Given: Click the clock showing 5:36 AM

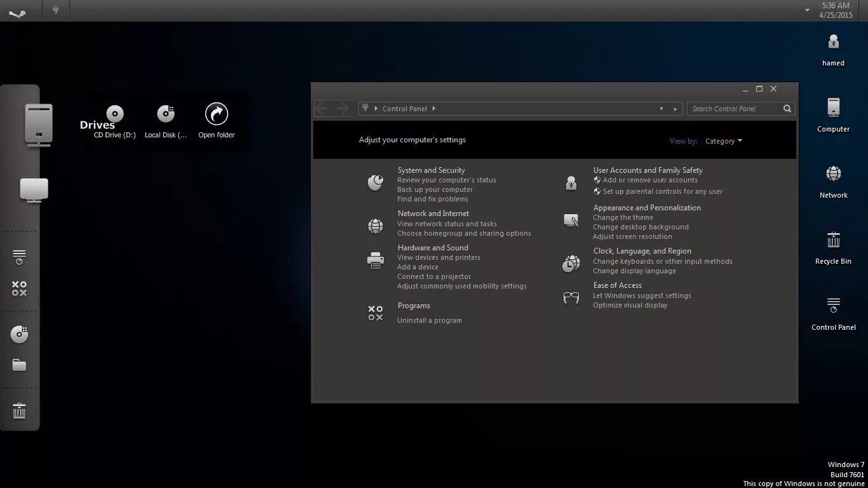Looking at the screenshot, I should pyautogui.click(x=836, y=6).
